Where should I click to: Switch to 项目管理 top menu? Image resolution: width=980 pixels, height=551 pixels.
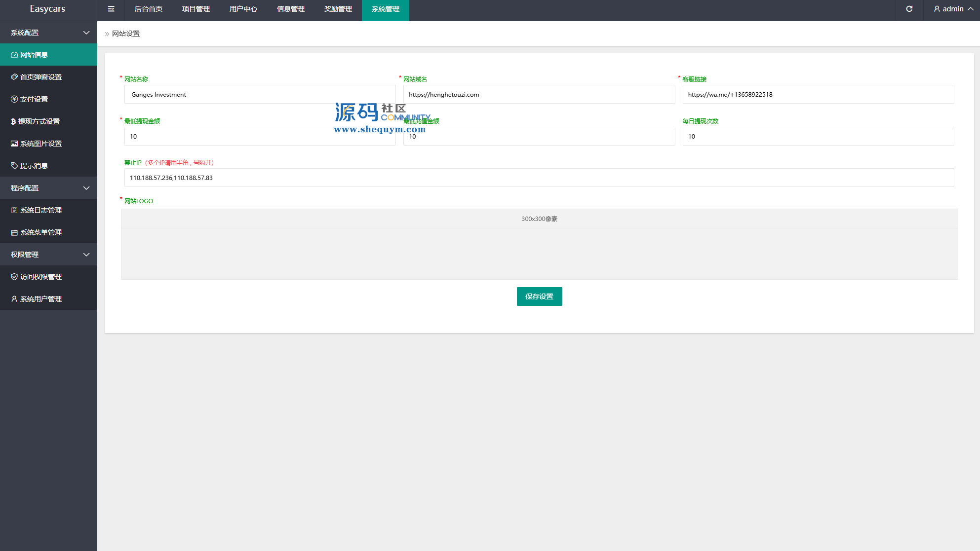click(196, 9)
